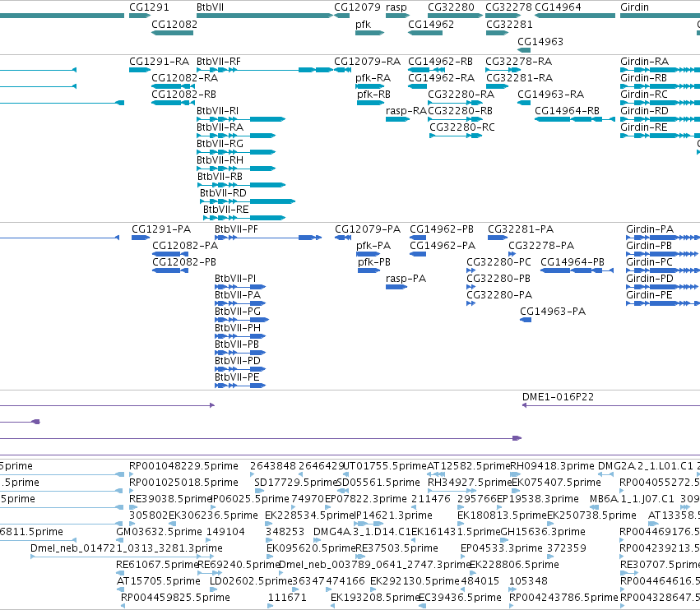The width and height of the screenshot is (700, 610).
Task: Select the CG32280 gene label
Action: pyautogui.click(x=451, y=7)
